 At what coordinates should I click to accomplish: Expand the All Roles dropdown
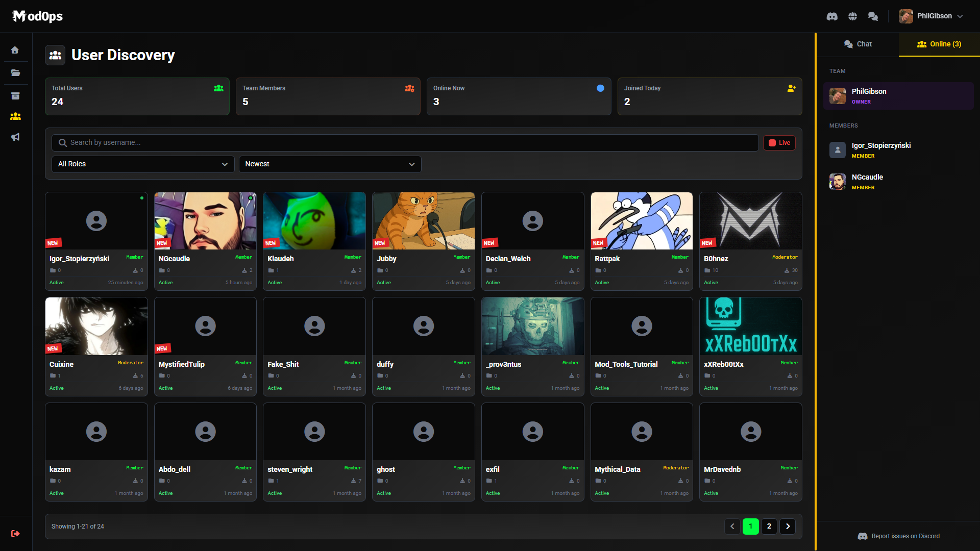[x=142, y=164]
